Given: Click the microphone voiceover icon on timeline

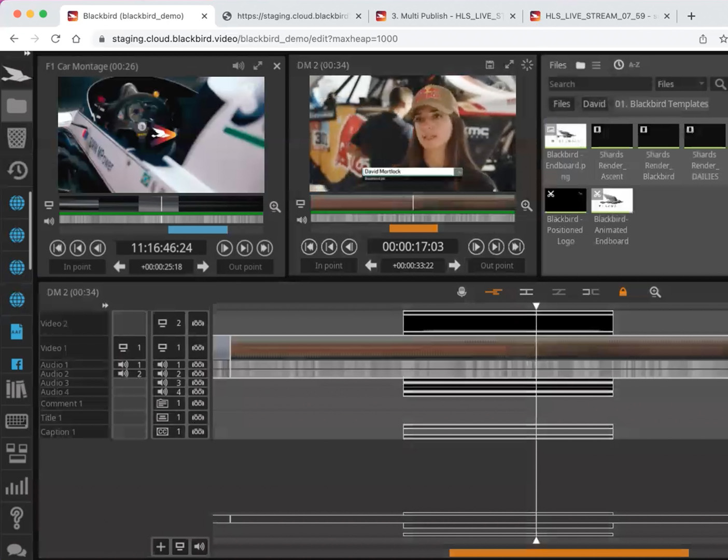Looking at the screenshot, I should click(x=461, y=292).
